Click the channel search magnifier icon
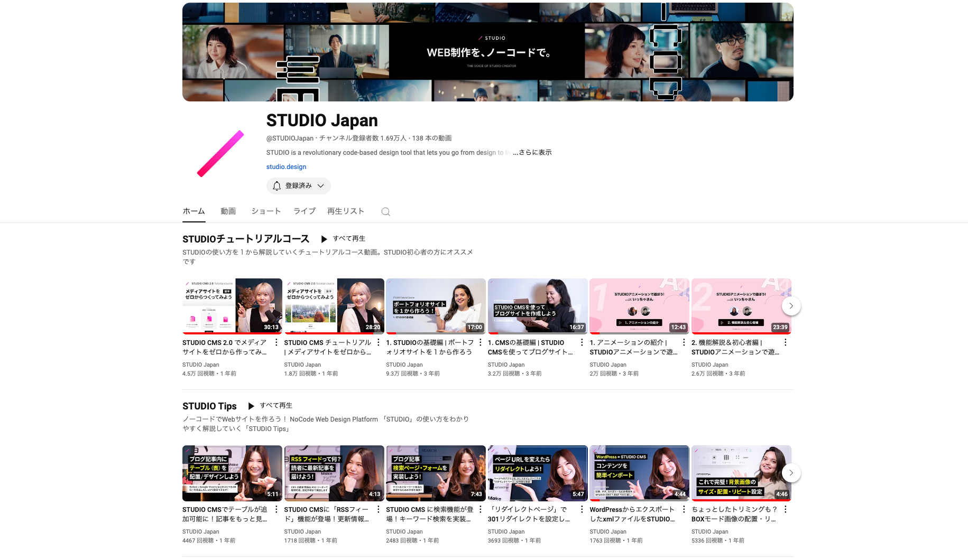 386,211
